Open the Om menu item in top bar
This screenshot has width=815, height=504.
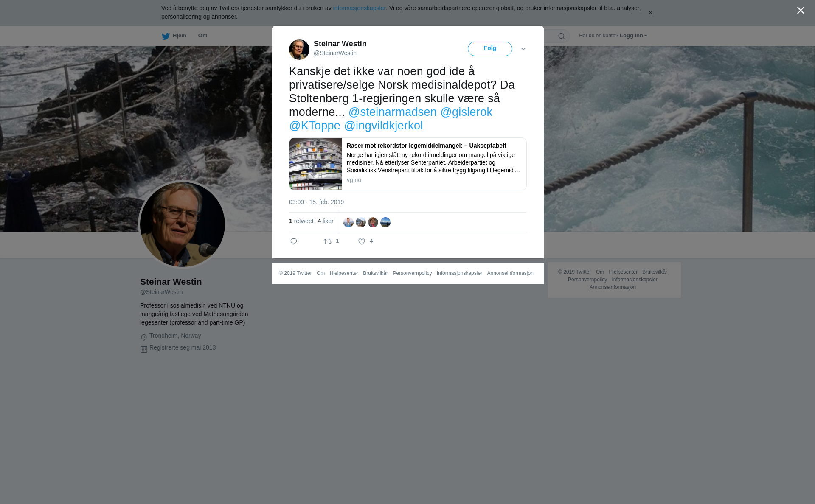pyautogui.click(x=203, y=36)
